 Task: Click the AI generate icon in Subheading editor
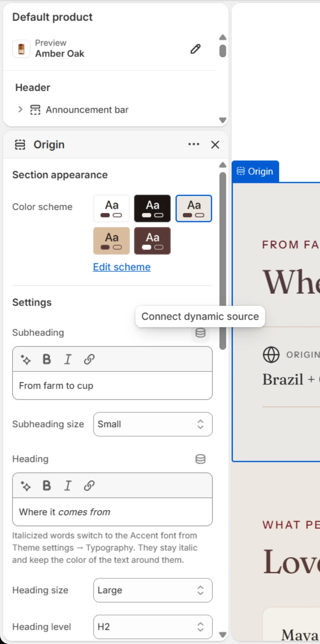[x=26, y=359]
